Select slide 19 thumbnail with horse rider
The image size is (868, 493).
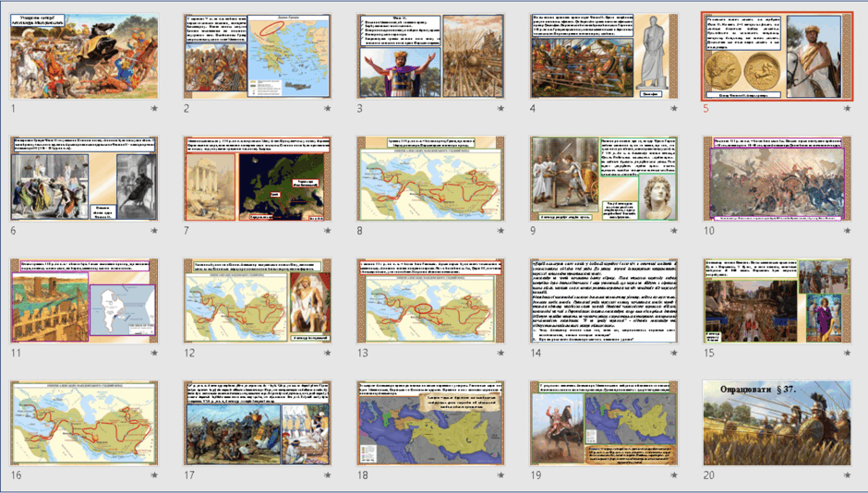tap(604, 423)
